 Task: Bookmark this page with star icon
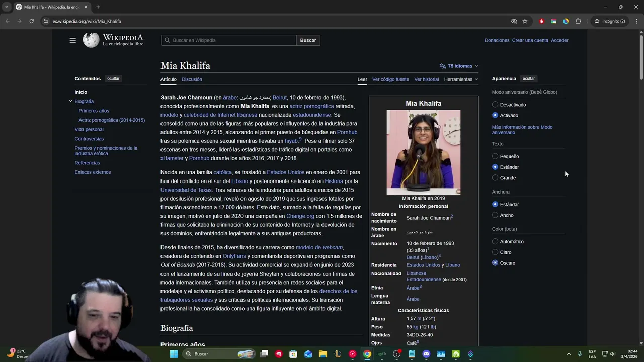click(x=525, y=21)
